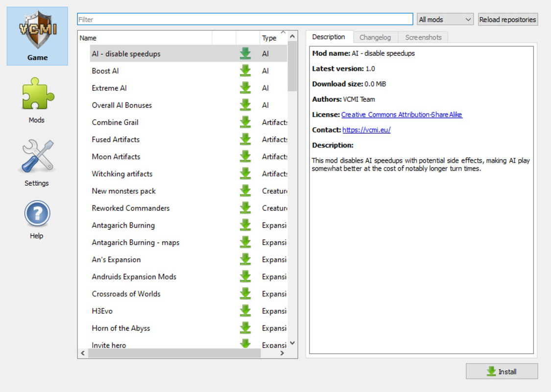Click download arrow for Andruids Expansion Mods
Image resolution: width=551 pixels, height=392 pixels.
coord(245,276)
